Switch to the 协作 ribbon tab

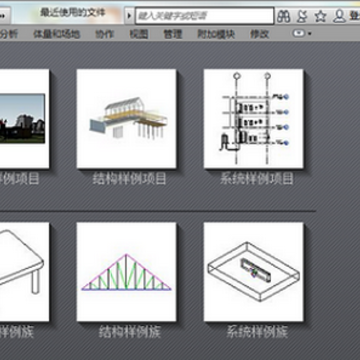[105, 34]
